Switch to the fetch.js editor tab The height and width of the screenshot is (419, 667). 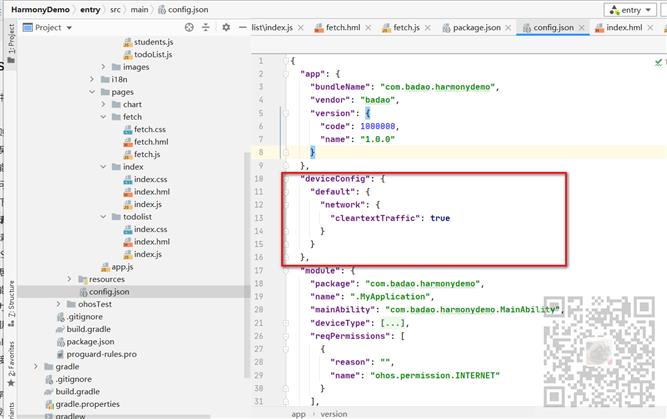click(x=401, y=28)
